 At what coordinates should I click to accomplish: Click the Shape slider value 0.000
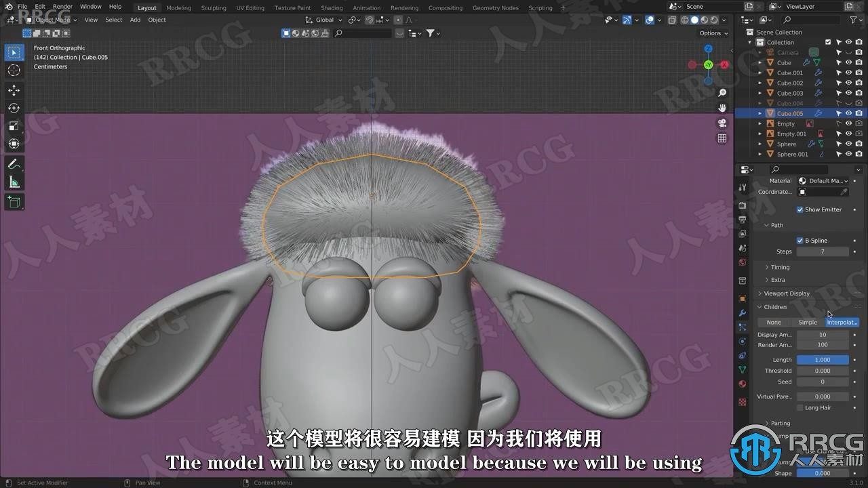tap(823, 473)
